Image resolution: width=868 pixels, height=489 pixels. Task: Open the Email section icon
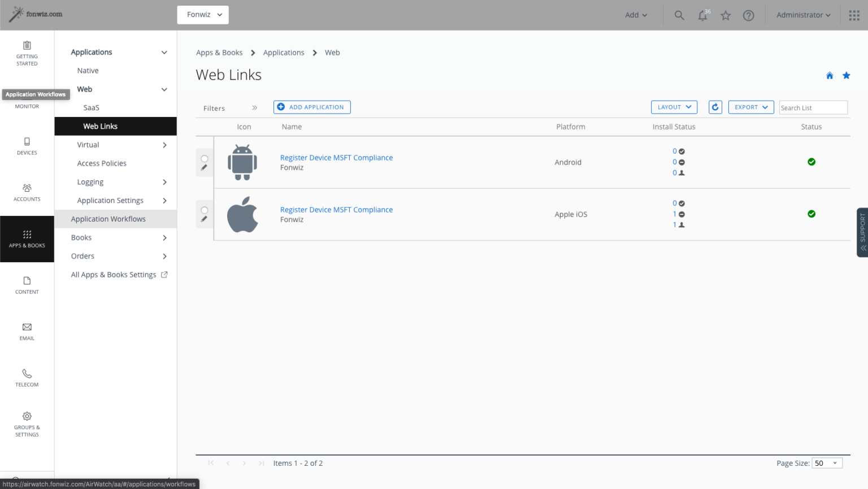(27, 332)
